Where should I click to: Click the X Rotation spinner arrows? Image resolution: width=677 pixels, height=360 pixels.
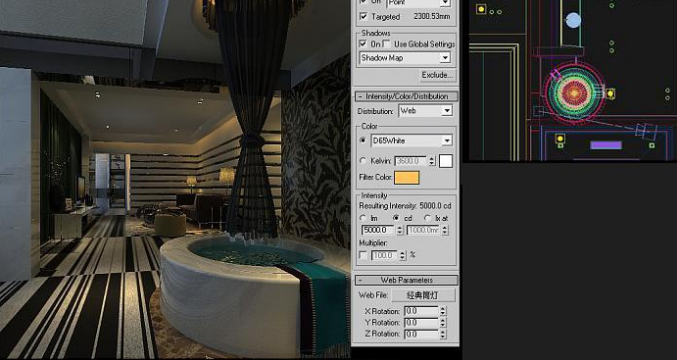[443, 311]
